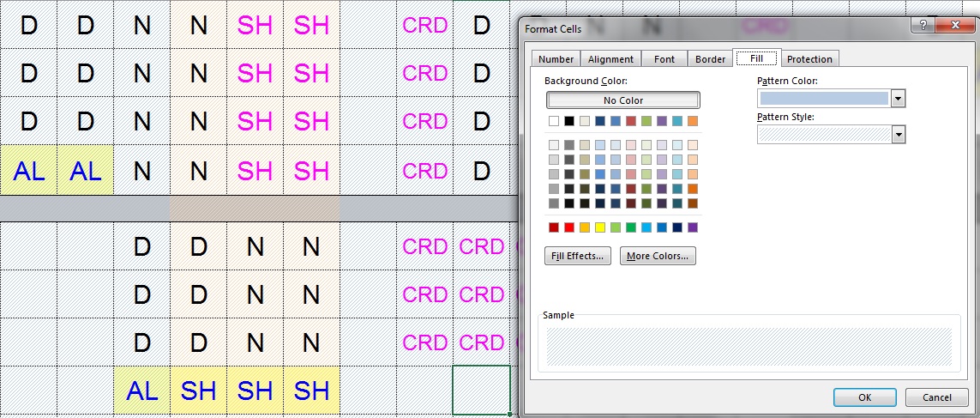Screen dimensions: 980x418
Task: Switch to the Alignment tab
Action: pos(610,59)
